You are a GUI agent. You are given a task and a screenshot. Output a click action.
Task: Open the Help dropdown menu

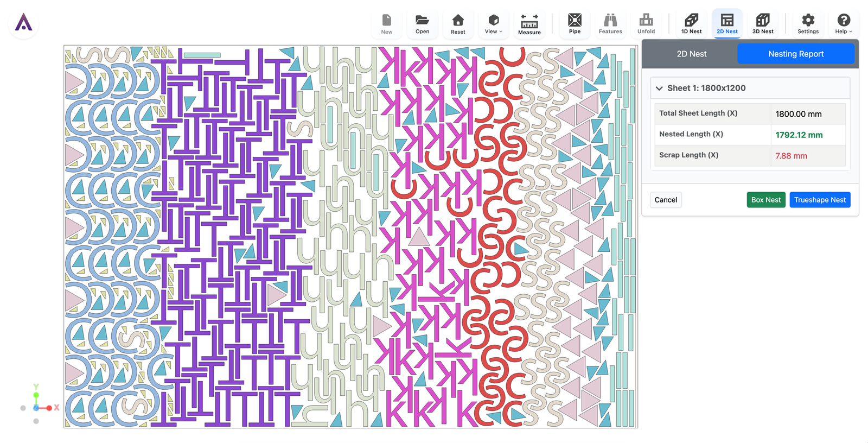point(844,24)
